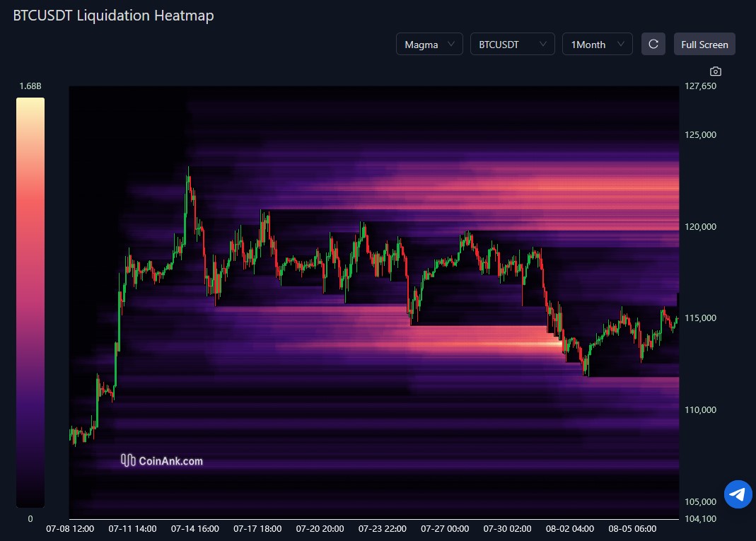Click the 120,000 price axis label
The image size is (756, 541).
[x=701, y=226]
